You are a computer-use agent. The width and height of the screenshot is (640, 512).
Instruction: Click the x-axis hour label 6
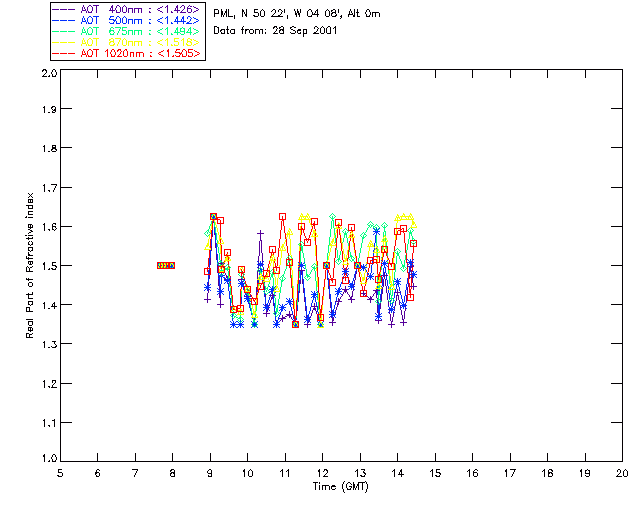tap(98, 473)
